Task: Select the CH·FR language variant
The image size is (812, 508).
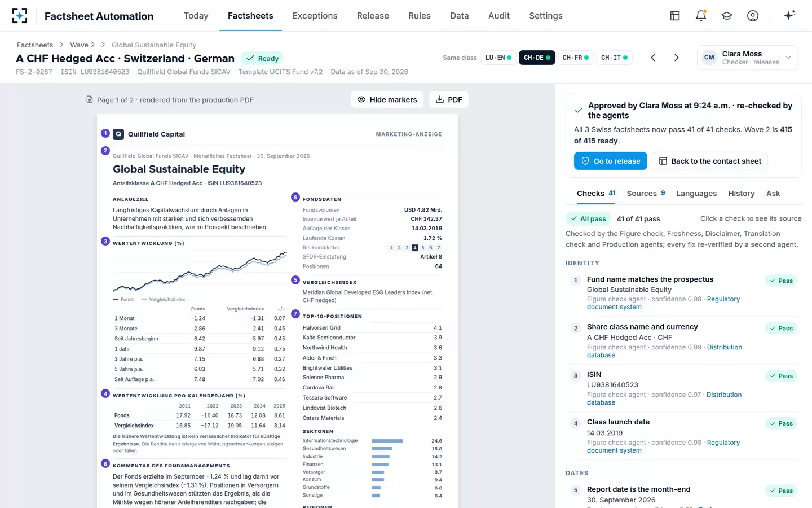Action: (575, 58)
